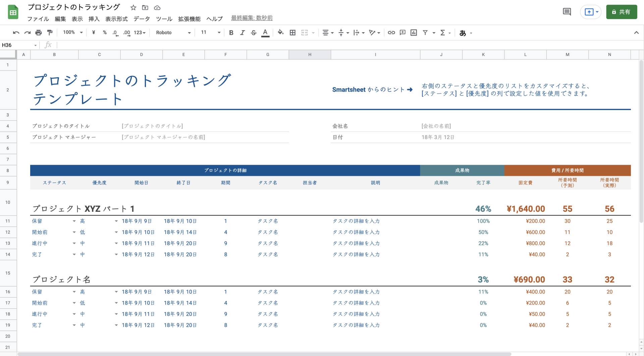Click the borders grid icon
The width and height of the screenshot is (644, 356).
click(292, 33)
